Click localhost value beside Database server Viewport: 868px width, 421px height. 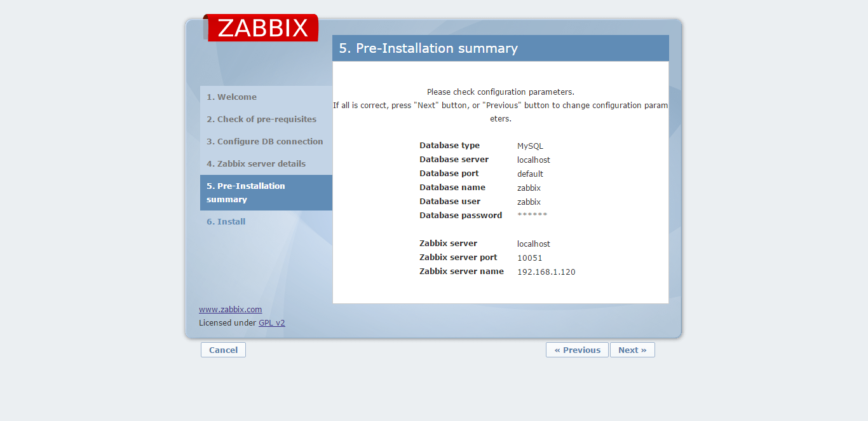click(534, 160)
